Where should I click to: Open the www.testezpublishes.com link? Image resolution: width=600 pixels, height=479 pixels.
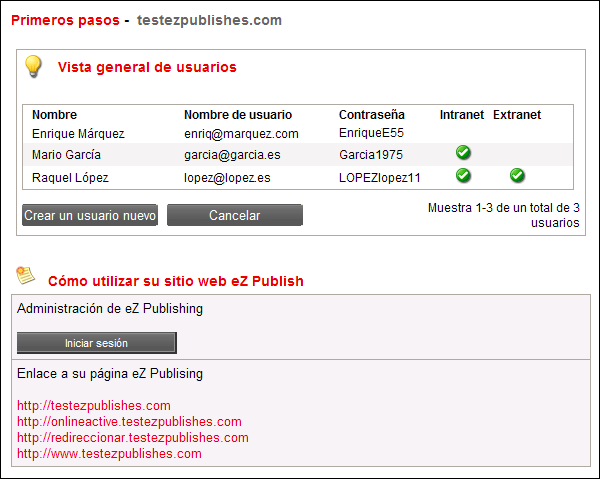[109, 454]
